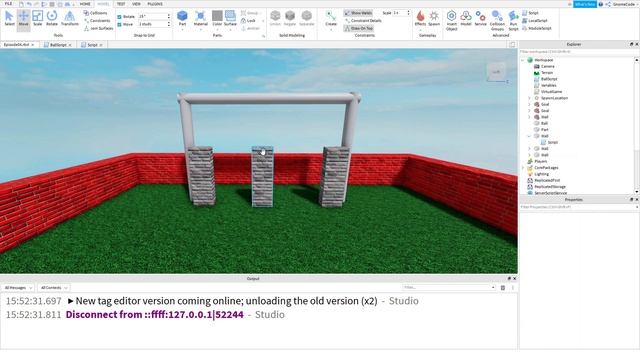This screenshot has height=360, width=640.
Task: Pick the Rotate tool
Action: tap(52, 17)
